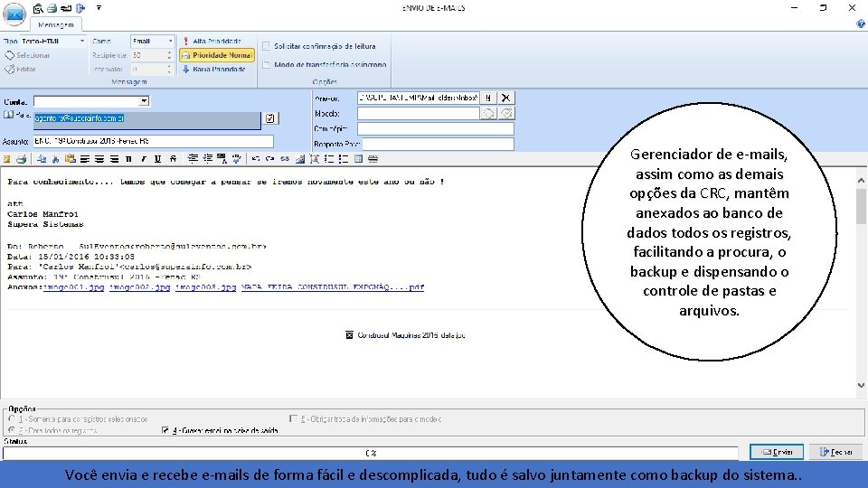Click the undo arrow icon

click(255, 159)
